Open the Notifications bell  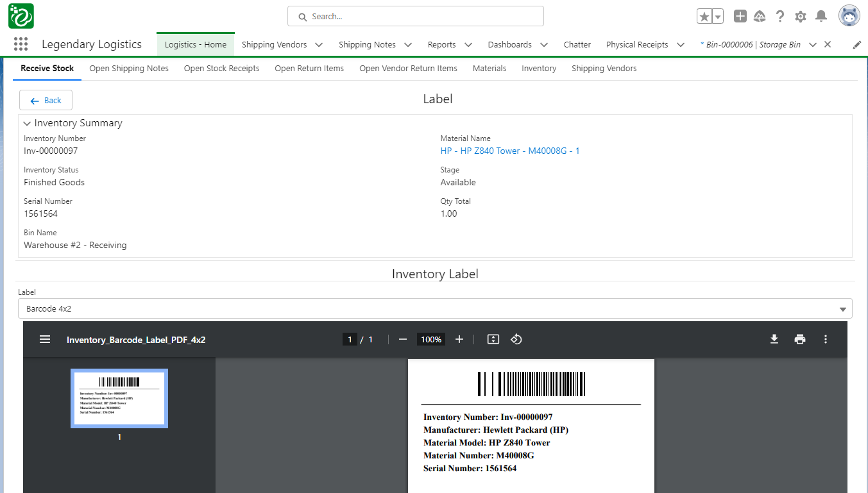[x=821, y=17]
